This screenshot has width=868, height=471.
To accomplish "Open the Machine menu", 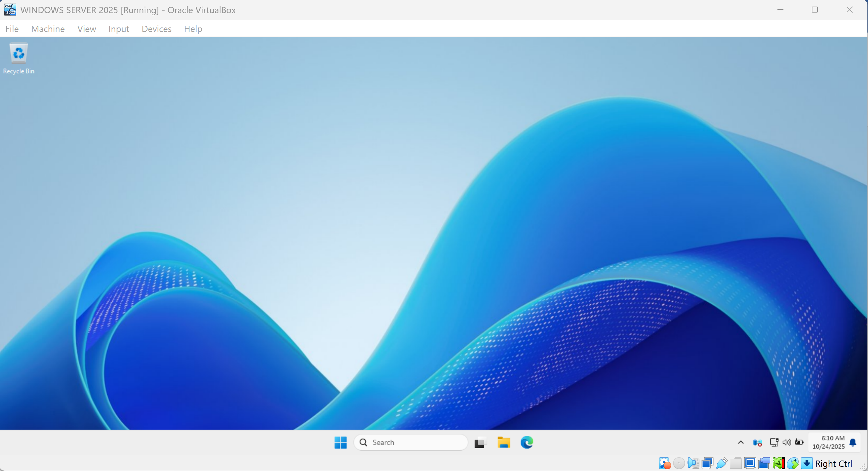I will tap(48, 29).
